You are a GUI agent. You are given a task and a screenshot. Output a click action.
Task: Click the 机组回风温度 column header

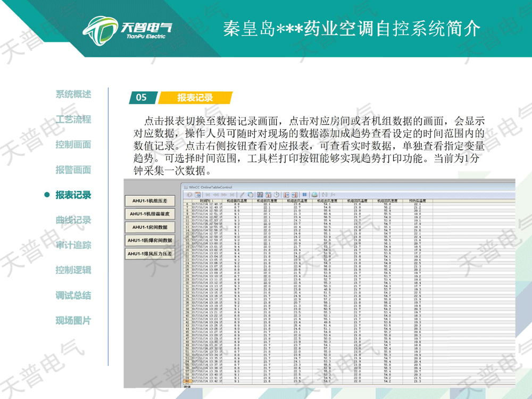[x=358, y=201]
